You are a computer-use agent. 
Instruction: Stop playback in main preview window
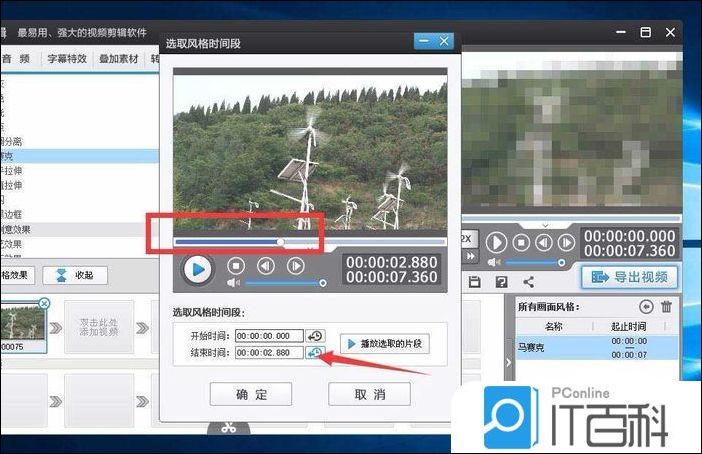click(521, 243)
